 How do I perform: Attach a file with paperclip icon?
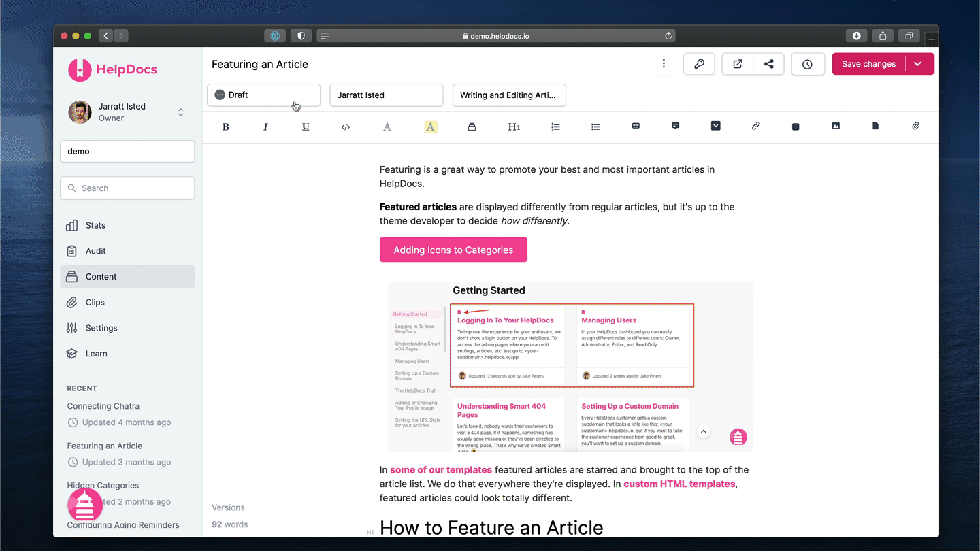[x=916, y=126]
